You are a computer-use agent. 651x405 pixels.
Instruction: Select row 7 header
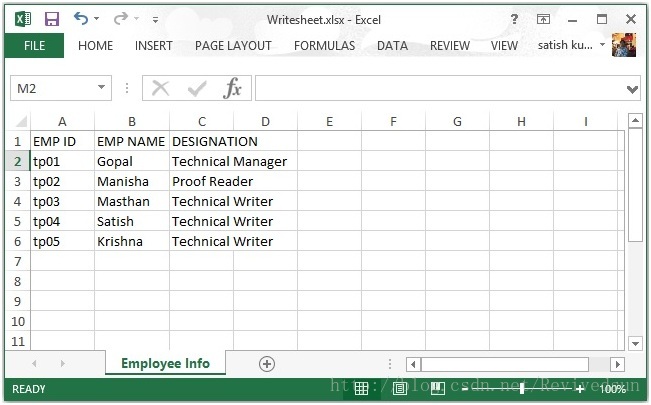pyautogui.click(x=17, y=261)
